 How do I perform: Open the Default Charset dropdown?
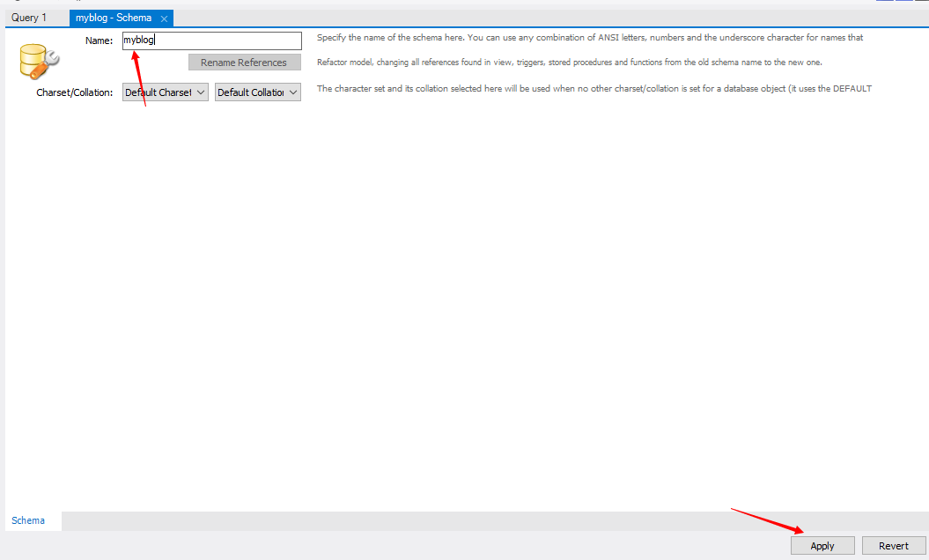click(166, 92)
